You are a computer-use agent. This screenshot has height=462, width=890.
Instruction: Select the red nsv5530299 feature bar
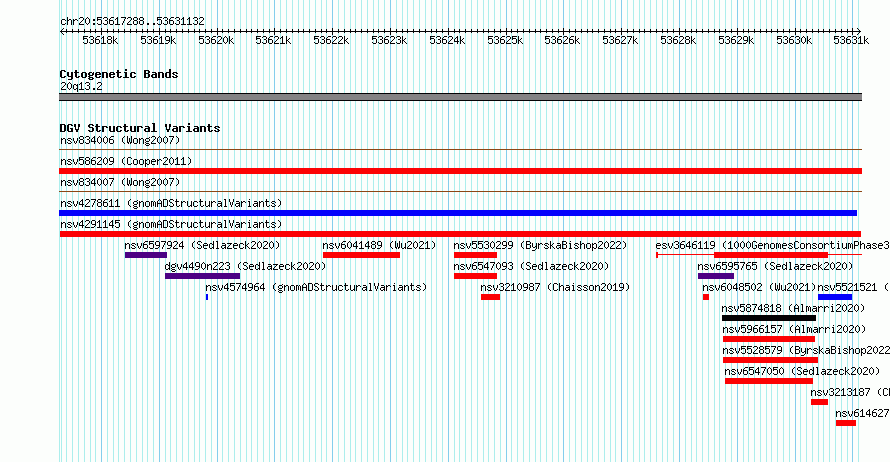coord(476,255)
